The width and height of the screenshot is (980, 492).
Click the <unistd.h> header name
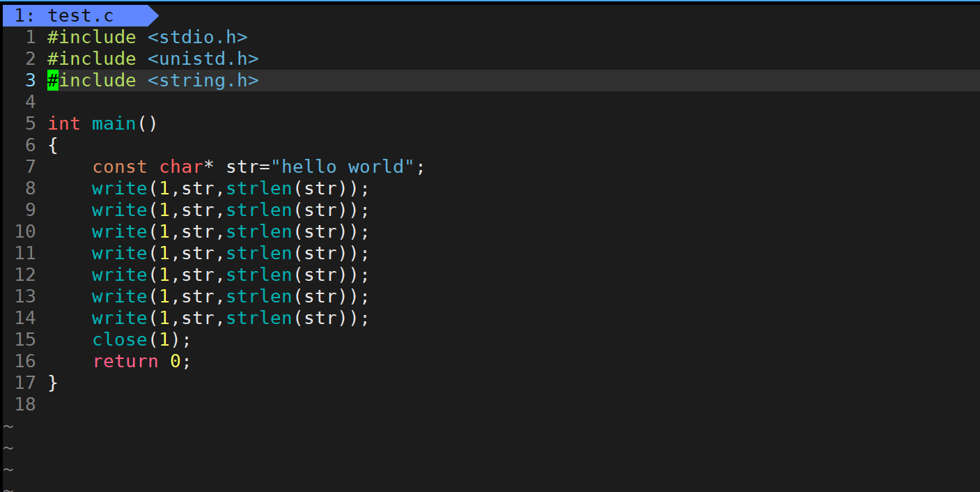pyautogui.click(x=203, y=59)
